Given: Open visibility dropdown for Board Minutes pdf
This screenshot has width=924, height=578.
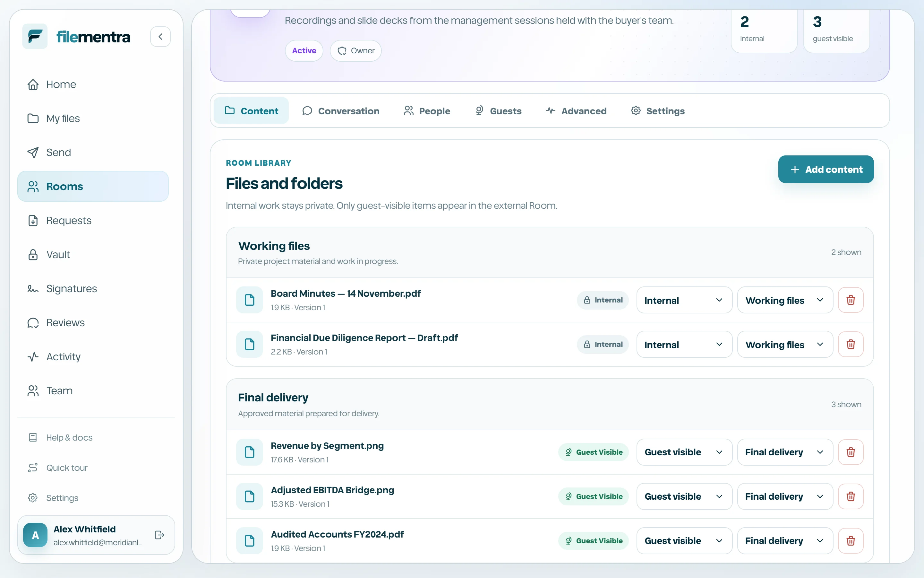Looking at the screenshot, I should tap(684, 300).
